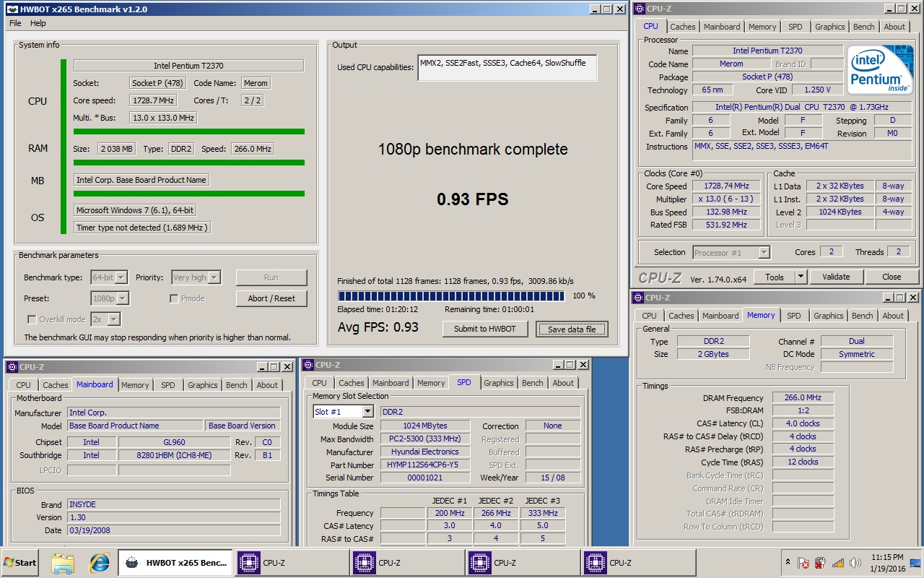Click the CPU-Z icon in the CPU window title bar
Screen dimensions: 924x578
(638, 9)
